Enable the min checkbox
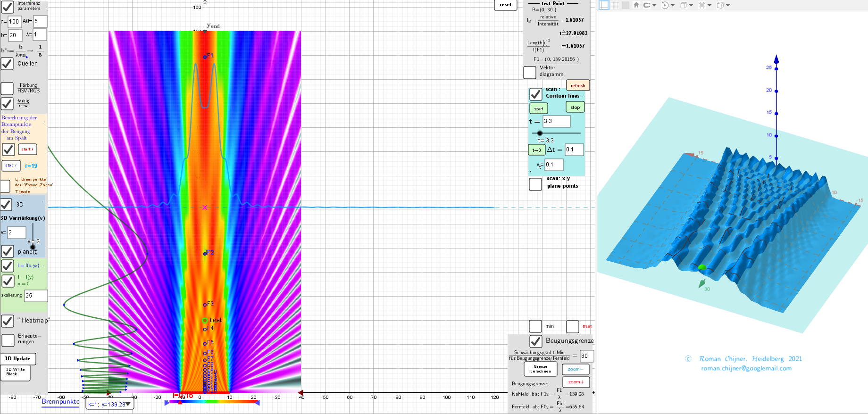 coord(535,326)
